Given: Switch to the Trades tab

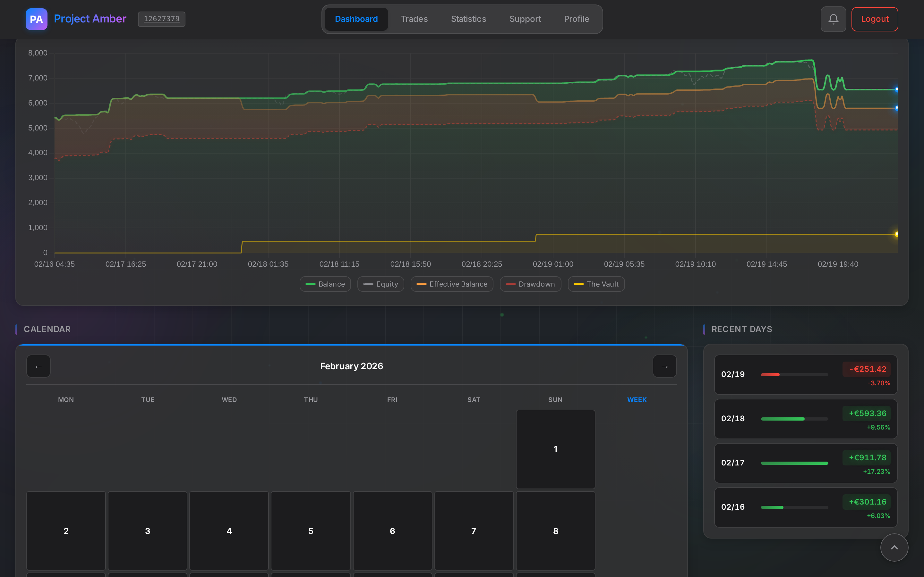Looking at the screenshot, I should [414, 19].
